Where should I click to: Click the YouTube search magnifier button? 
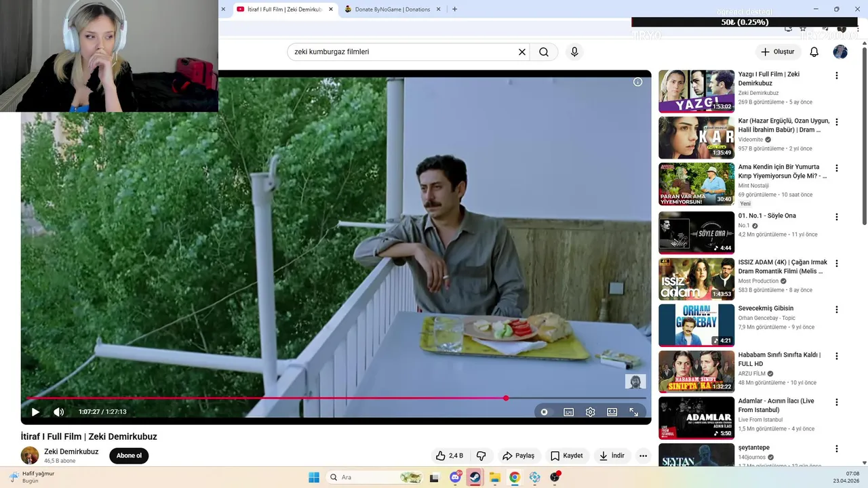pyautogui.click(x=544, y=52)
